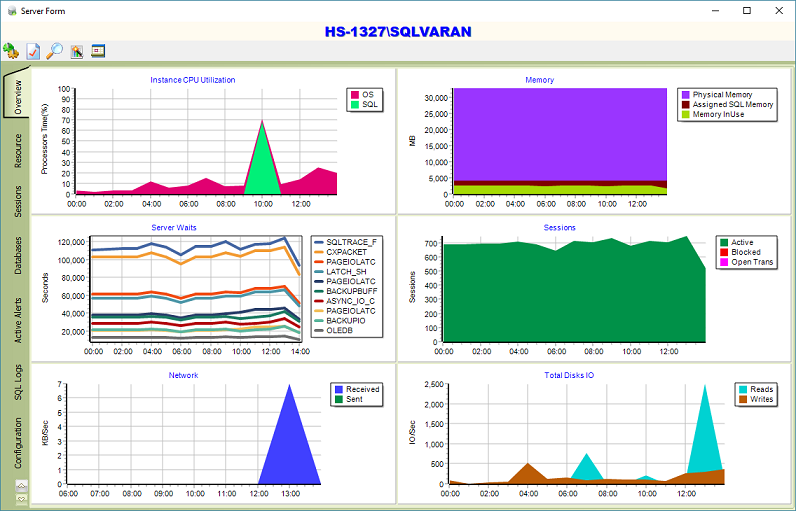Click the Server Form title bar icon
This screenshot has height=511, width=796.
coord(10,10)
